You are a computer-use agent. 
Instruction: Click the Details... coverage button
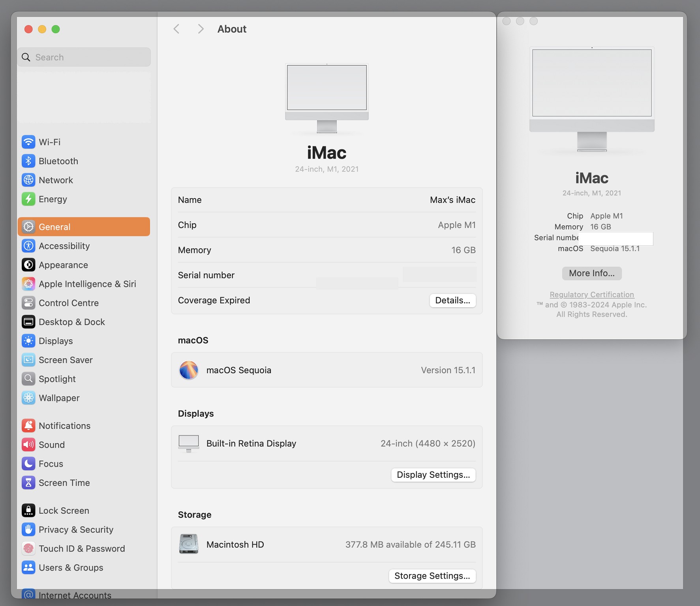pyautogui.click(x=452, y=300)
